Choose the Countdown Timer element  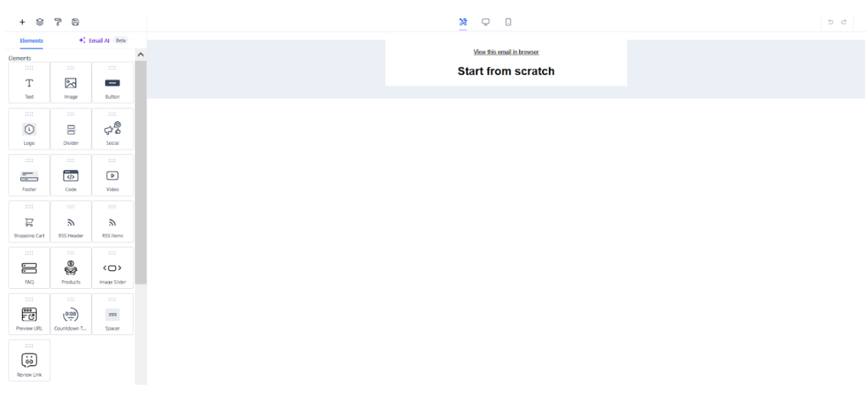click(71, 316)
